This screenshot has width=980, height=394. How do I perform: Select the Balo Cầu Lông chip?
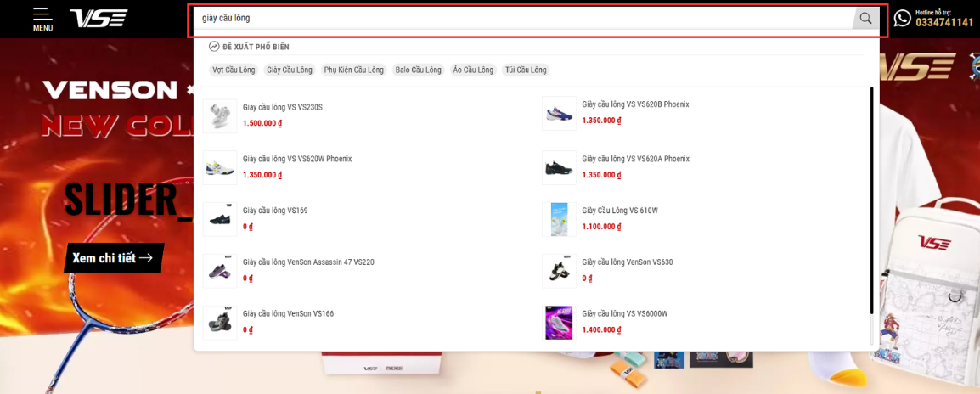[x=418, y=70]
